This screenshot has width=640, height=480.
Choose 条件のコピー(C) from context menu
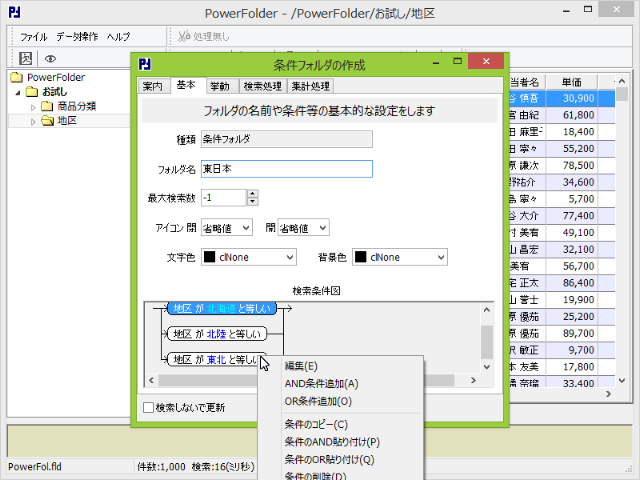[x=316, y=424]
